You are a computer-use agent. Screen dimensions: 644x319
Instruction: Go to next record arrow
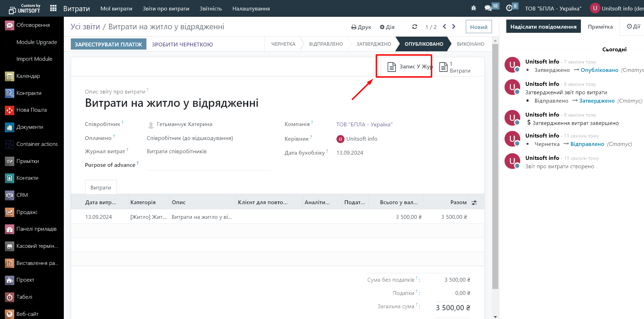pyautogui.click(x=454, y=27)
